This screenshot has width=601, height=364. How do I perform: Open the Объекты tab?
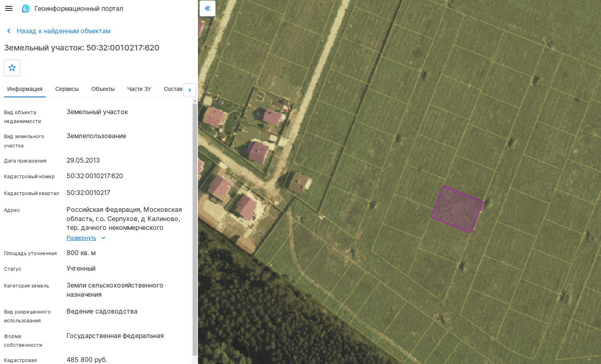(x=103, y=89)
